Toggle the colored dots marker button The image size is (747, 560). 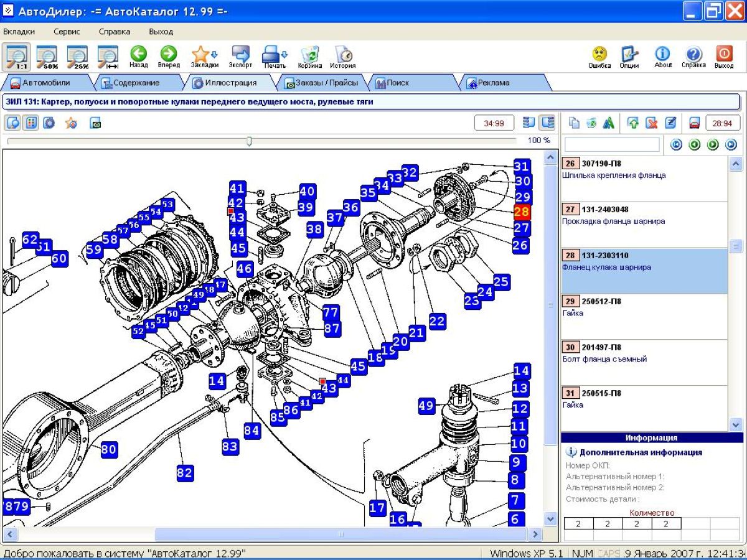pos(31,123)
